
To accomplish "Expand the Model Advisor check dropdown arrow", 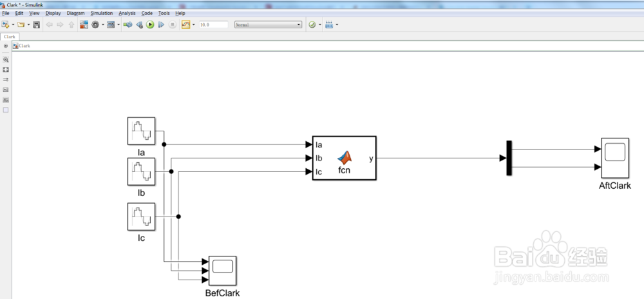I will (x=319, y=24).
